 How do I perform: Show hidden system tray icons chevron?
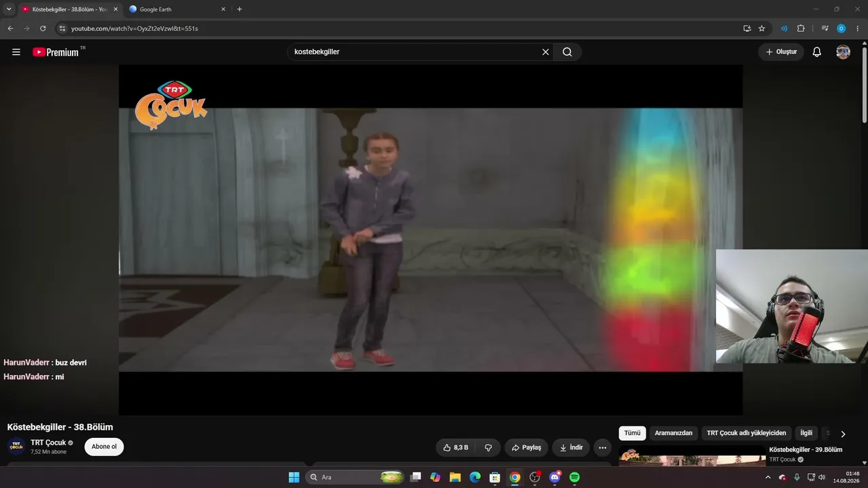768,477
